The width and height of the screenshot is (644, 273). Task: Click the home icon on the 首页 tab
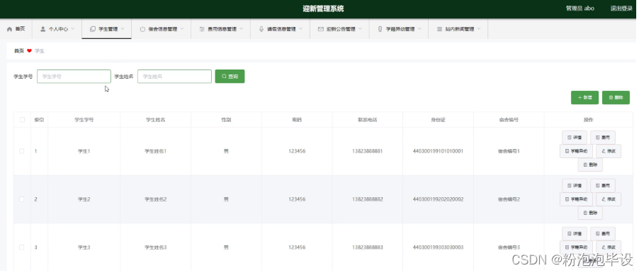pos(9,29)
